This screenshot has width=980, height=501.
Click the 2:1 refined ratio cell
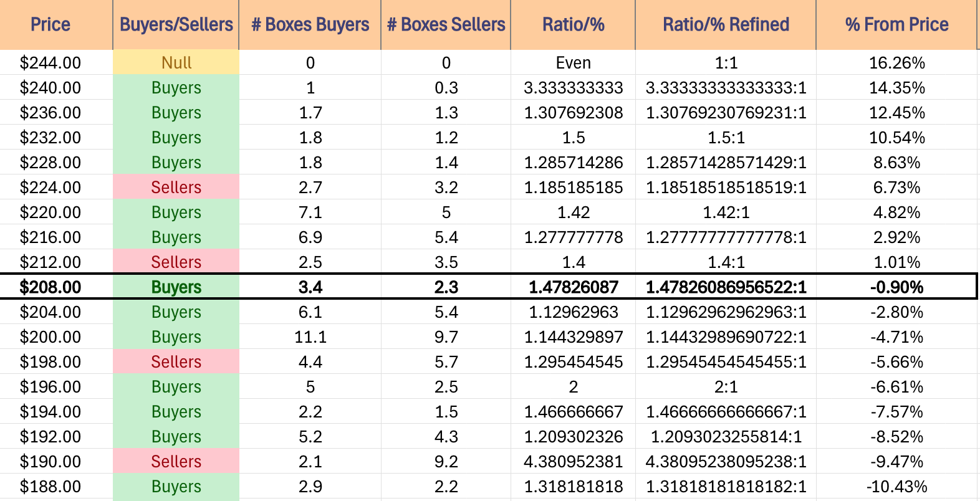(726, 386)
